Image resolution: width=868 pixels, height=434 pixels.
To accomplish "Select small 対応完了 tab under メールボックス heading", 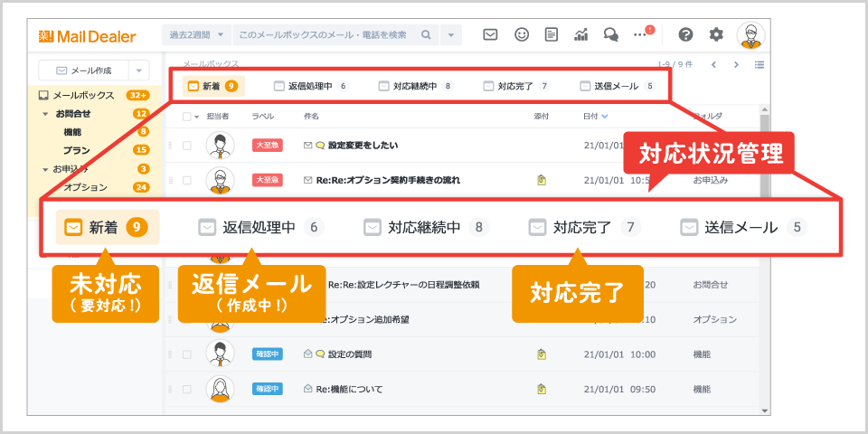I will click(517, 86).
